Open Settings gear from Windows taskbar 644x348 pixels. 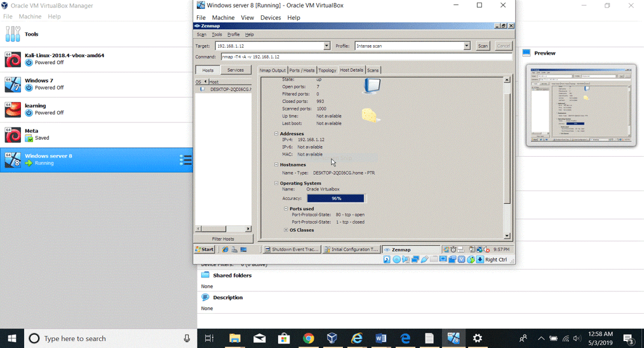pos(477,338)
